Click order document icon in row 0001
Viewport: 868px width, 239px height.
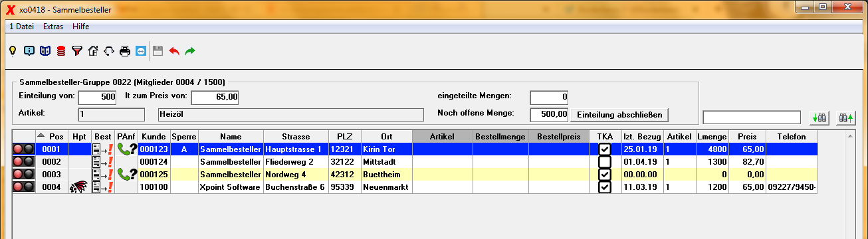coord(103,149)
